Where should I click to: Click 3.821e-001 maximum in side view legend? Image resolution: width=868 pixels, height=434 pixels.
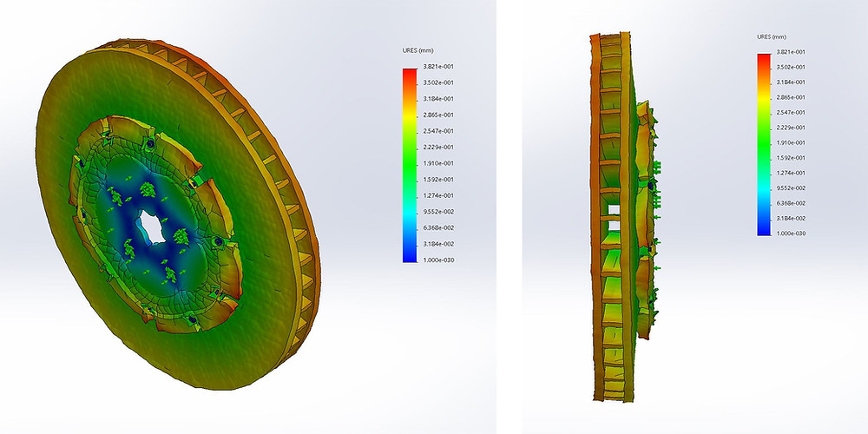click(x=792, y=52)
